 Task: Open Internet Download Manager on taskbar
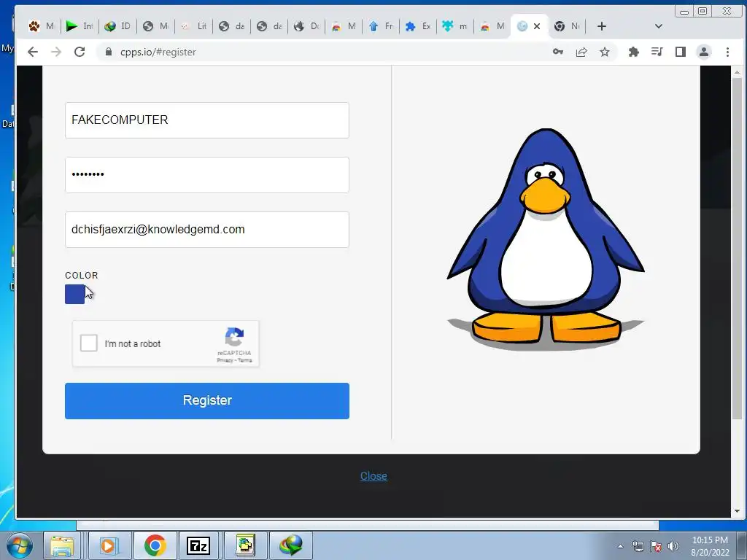pos(291,545)
